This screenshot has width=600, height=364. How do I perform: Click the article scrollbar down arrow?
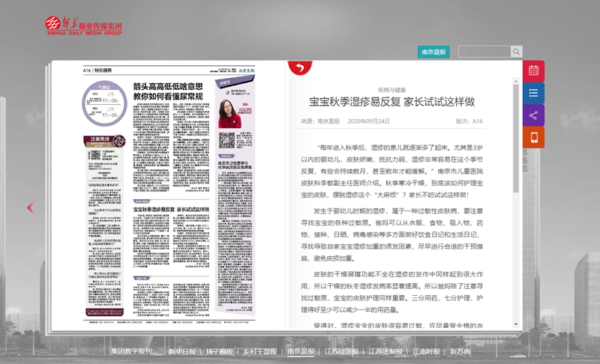(516, 324)
